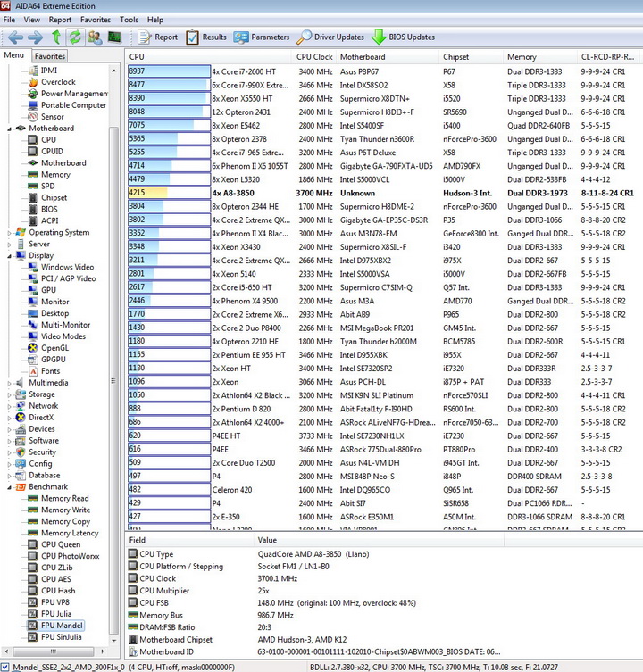Sort by the Chipset column header

point(471,56)
